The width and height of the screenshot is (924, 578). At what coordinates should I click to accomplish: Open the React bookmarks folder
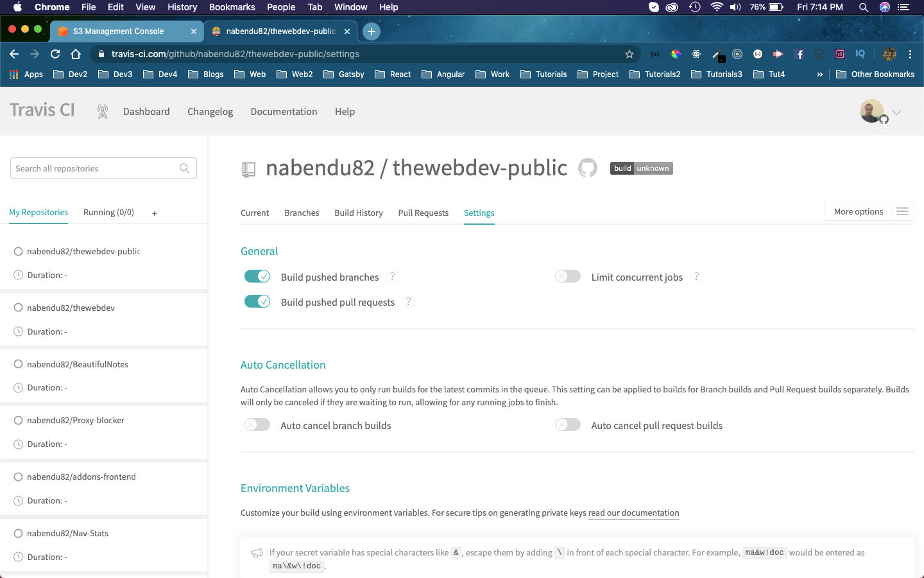pos(393,74)
